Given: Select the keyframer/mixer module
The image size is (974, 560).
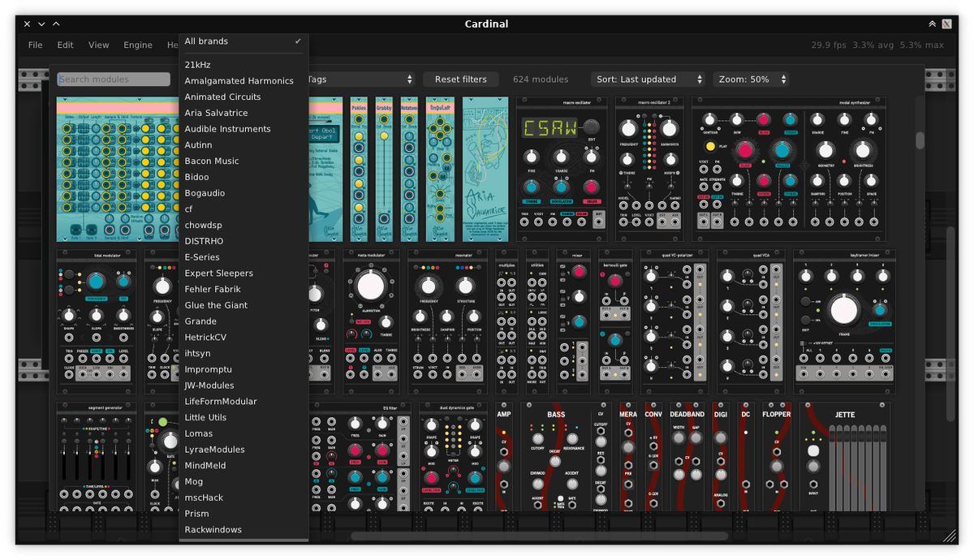Looking at the screenshot, I should click(844, 321).
